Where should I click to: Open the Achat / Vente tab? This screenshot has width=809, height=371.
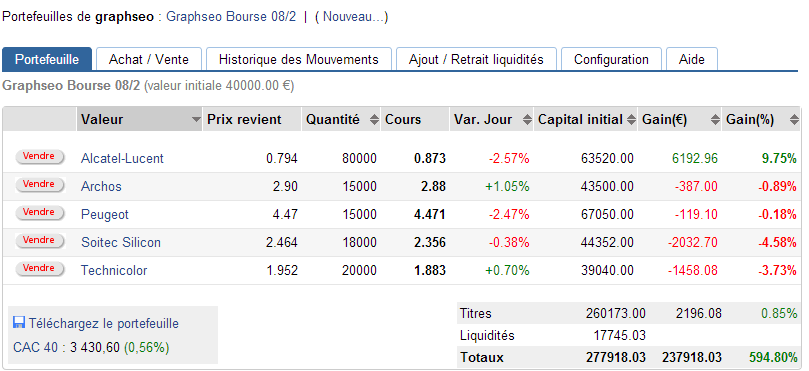pos(149,59)
